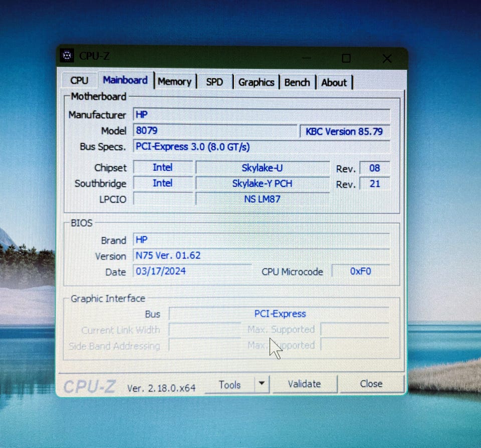Click the Close button at the bottom

point(371,383)
